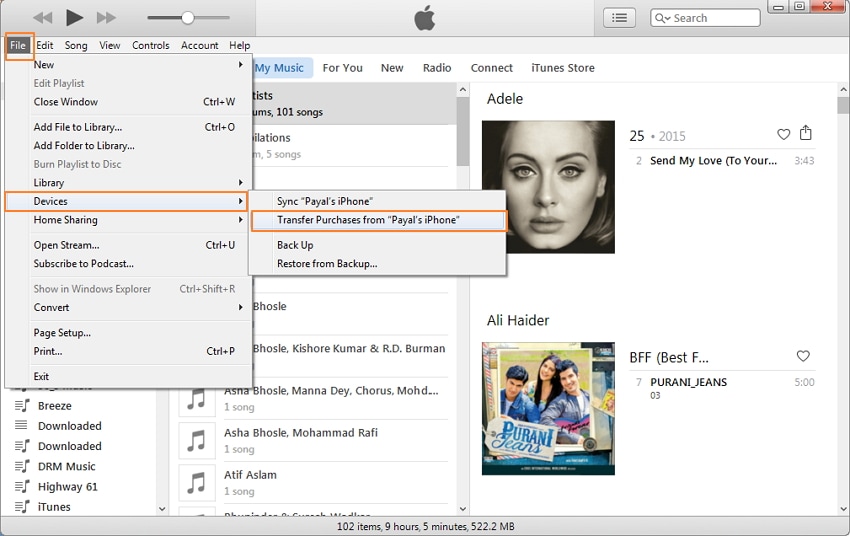Click the first Downloaded list icon

click(21, 425)
